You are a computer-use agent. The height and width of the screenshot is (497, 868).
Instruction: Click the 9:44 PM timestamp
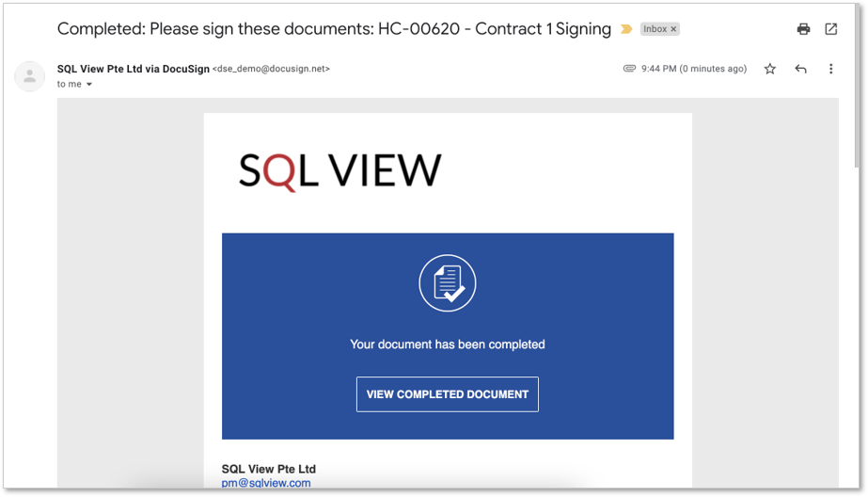[694, 69]
